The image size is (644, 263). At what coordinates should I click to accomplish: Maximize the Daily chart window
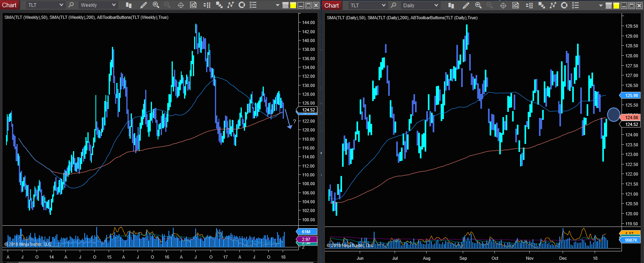632,5
